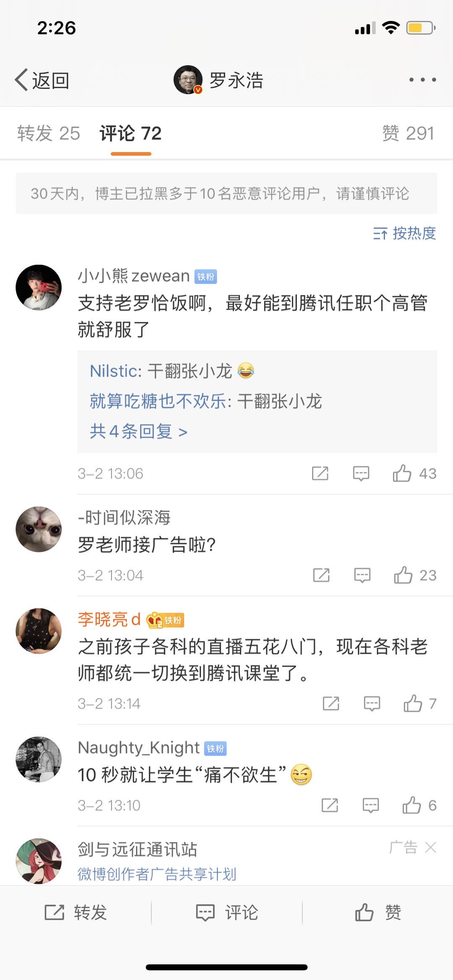This screenshot has width=453, height=980.
Task: Repost Naughty_Knight's comment
Action: point(330,805)
